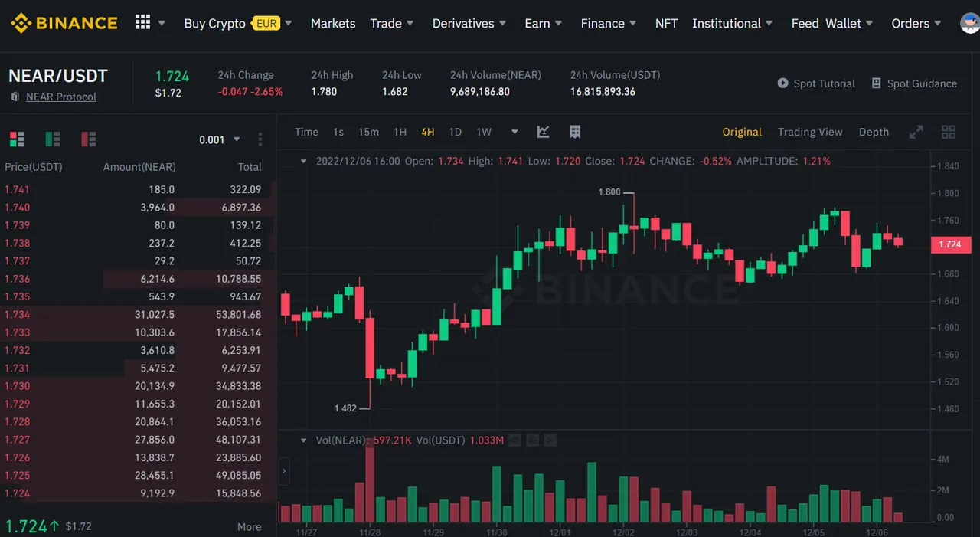Show sell orders only view icon
Image resolution: width=980 pixels, height=537 pixels.
click(x=88, y=139)
